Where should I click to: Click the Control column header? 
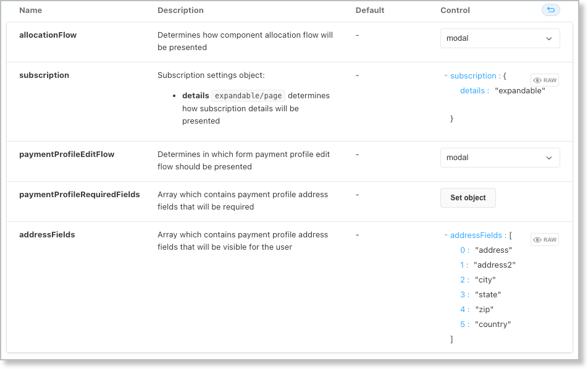455,11
